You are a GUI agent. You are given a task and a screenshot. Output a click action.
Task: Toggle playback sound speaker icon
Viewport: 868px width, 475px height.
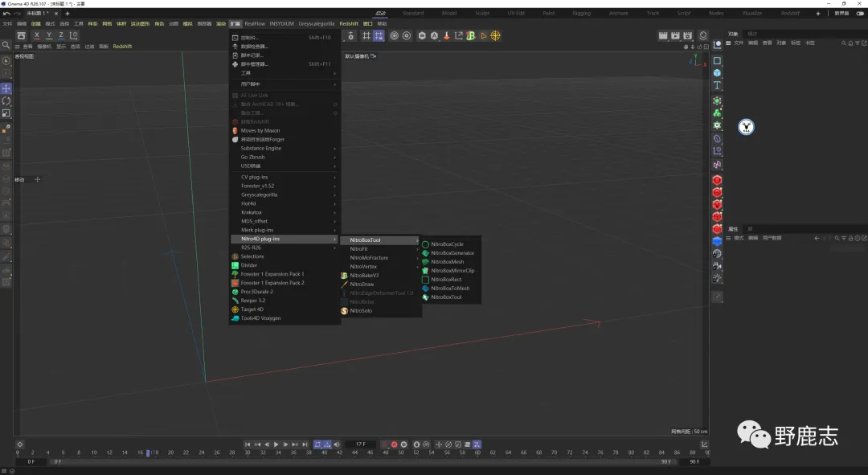coord(337,444)
